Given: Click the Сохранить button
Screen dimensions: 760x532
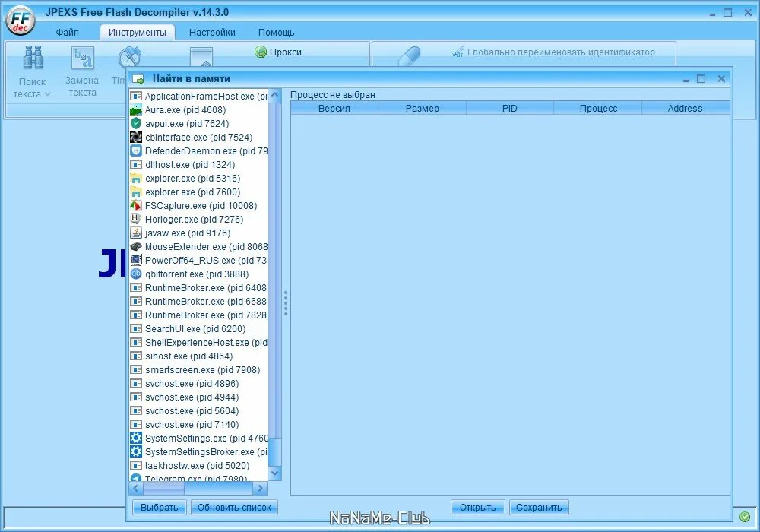Looking at the screenshot, I should (x=539, y=507).
